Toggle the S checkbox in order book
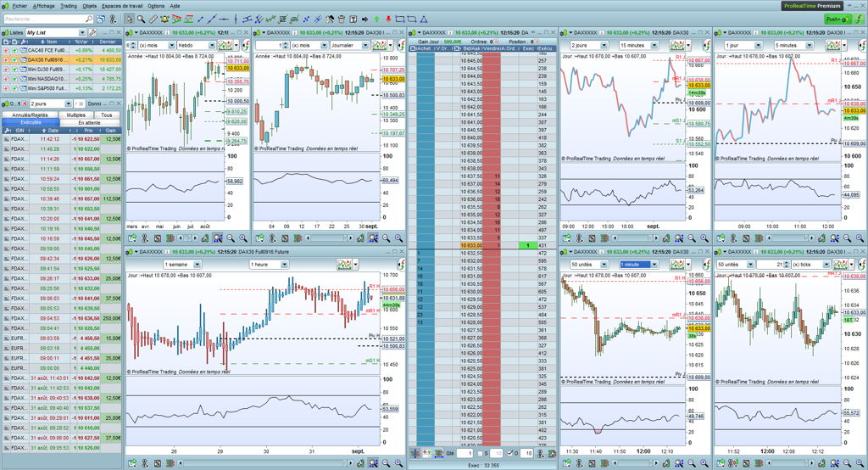Screen dimensions: 868x470 pyautogui.click(x=480, y=453)
